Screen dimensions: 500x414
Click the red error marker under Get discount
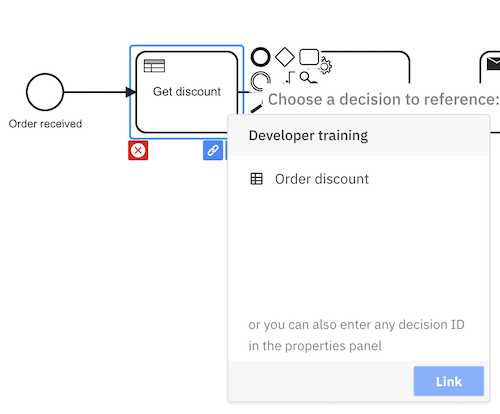[x=138, y=150]
